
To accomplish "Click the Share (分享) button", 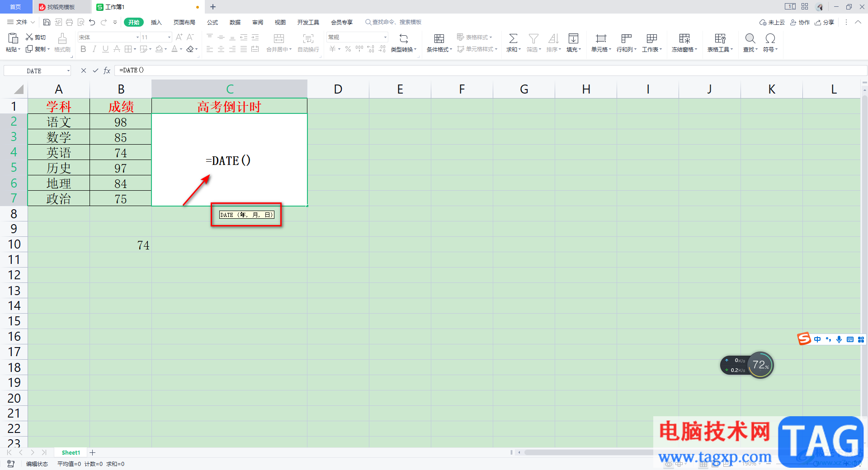I will click(x=824, y=22).
